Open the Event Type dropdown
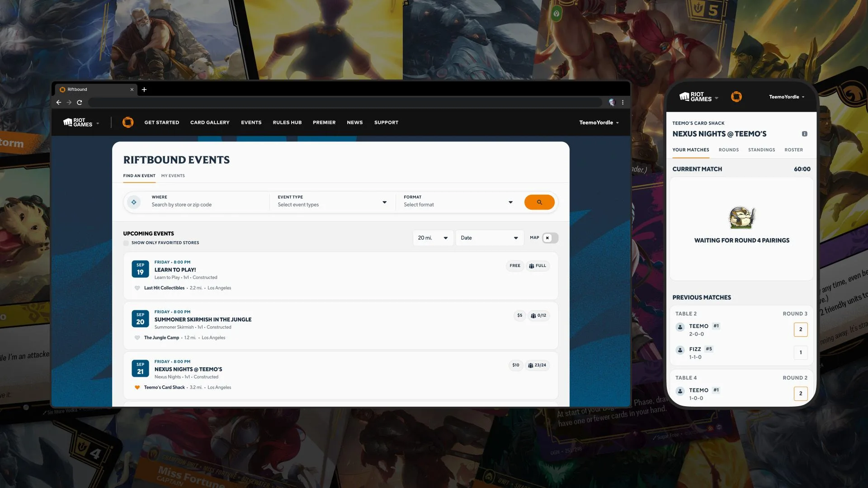Viewport: 868px width, 488px height. (x=332, y=202)
